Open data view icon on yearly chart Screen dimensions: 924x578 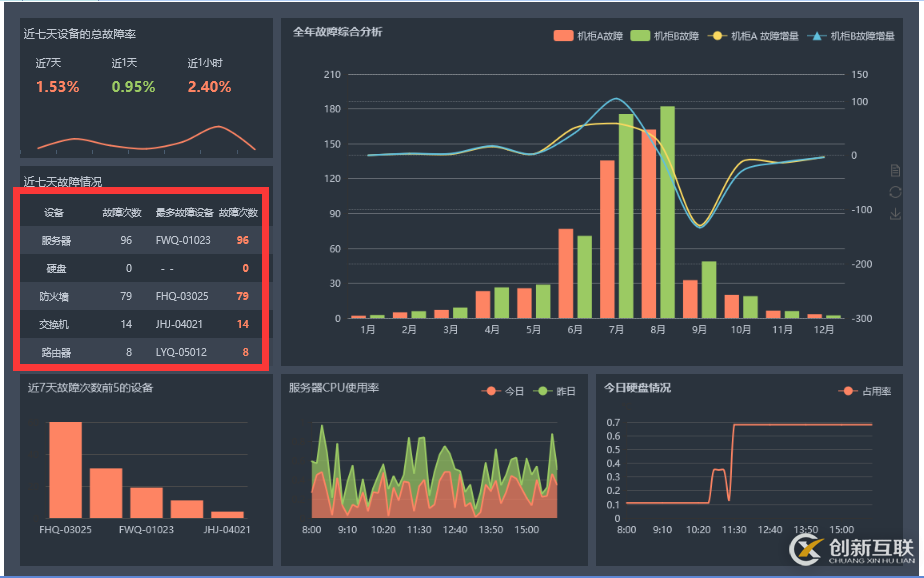[895, 171]
